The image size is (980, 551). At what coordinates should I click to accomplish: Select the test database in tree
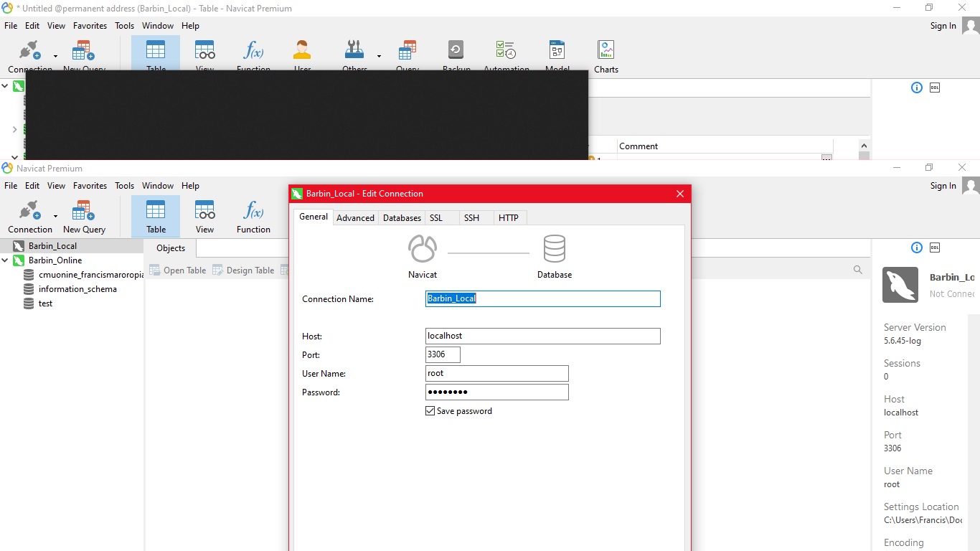pyautogui.click(x=45, y=303)
